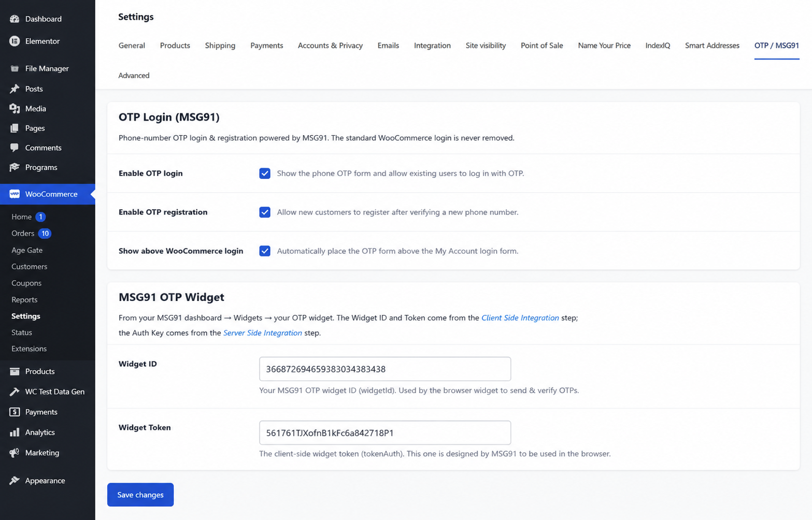Screen dimensions: 812x520
Task: Switch to the IndexIQ tab
Action: click(658, 46)
